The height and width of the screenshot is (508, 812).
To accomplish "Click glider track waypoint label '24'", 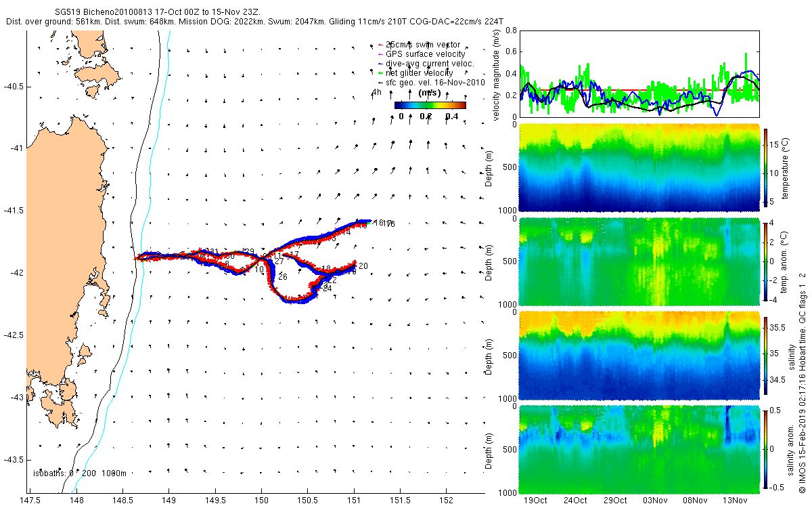I will coord(328,289).
